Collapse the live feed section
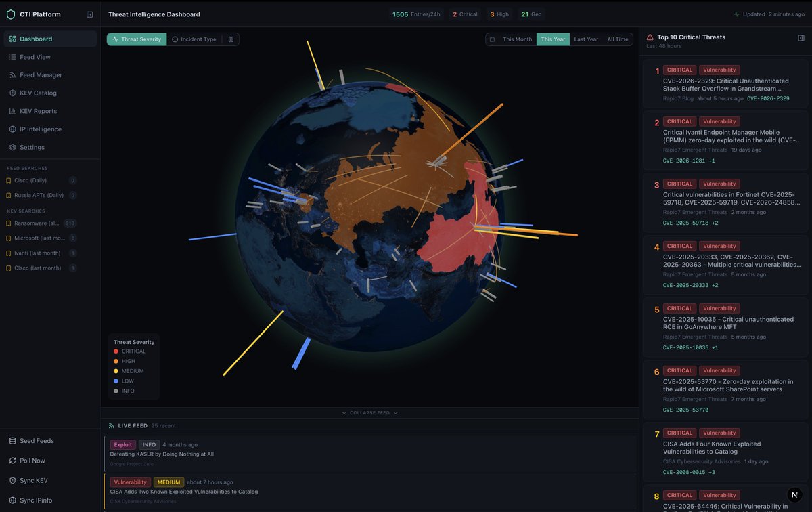 pyautogui.click(x=369, y=413)
